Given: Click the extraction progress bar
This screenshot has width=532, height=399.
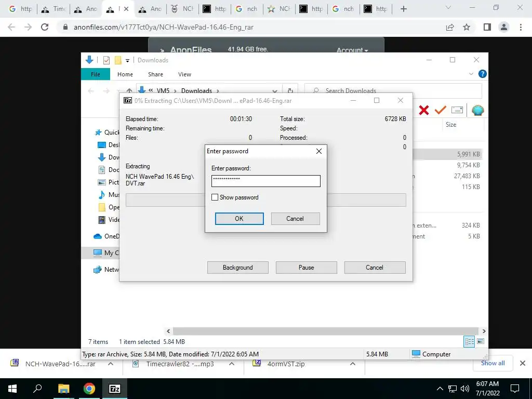Looking at the screenshot, I should 265,200.
